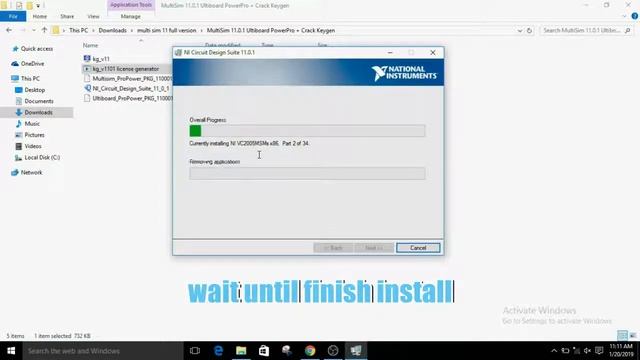
Task: Launch Google Chrome from the taskbar
Action: pyautogui.click(x=310, y=351)
